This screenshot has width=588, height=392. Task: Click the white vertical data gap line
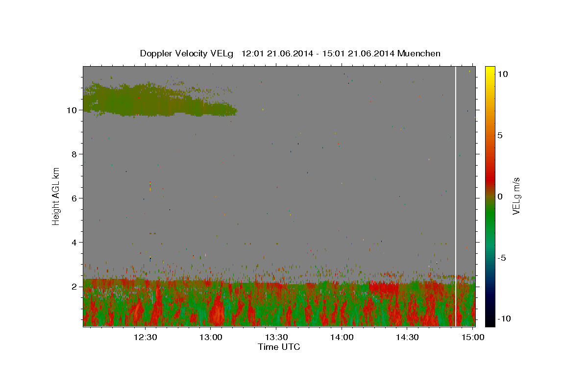(x=456, y=196)
